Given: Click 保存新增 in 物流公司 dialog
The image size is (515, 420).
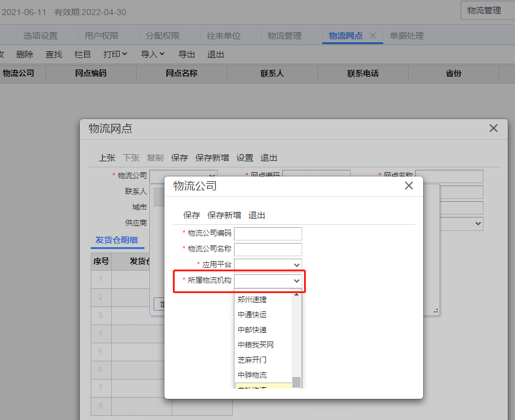Looking at the screenshot, I should pos(224,215).
